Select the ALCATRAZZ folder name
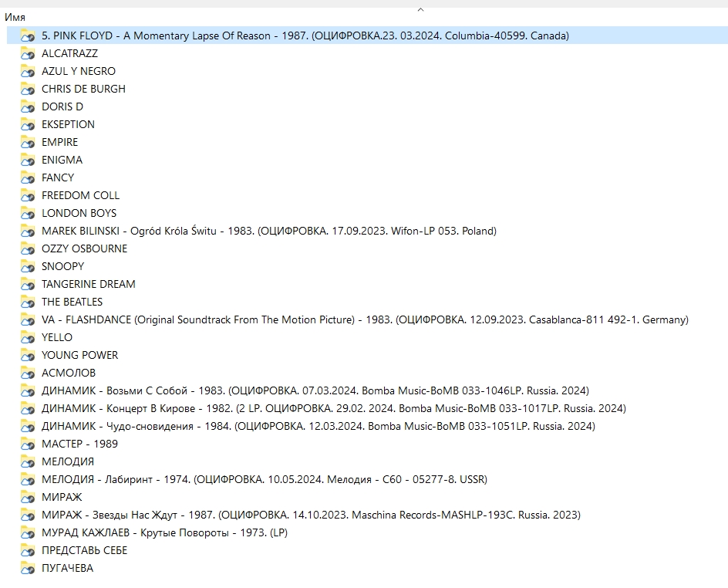The height and width of the screenshot is (588, 728). [69, 53]
